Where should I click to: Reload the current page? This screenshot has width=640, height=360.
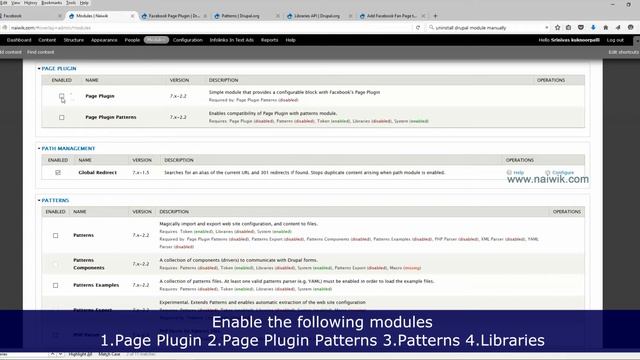pos(418,28)
